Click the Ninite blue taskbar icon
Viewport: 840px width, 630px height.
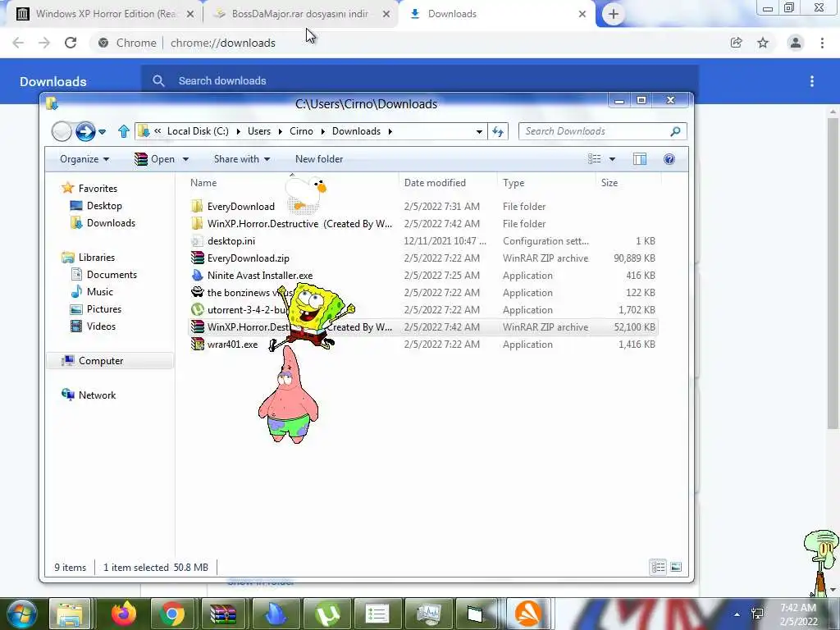point(276,614)
